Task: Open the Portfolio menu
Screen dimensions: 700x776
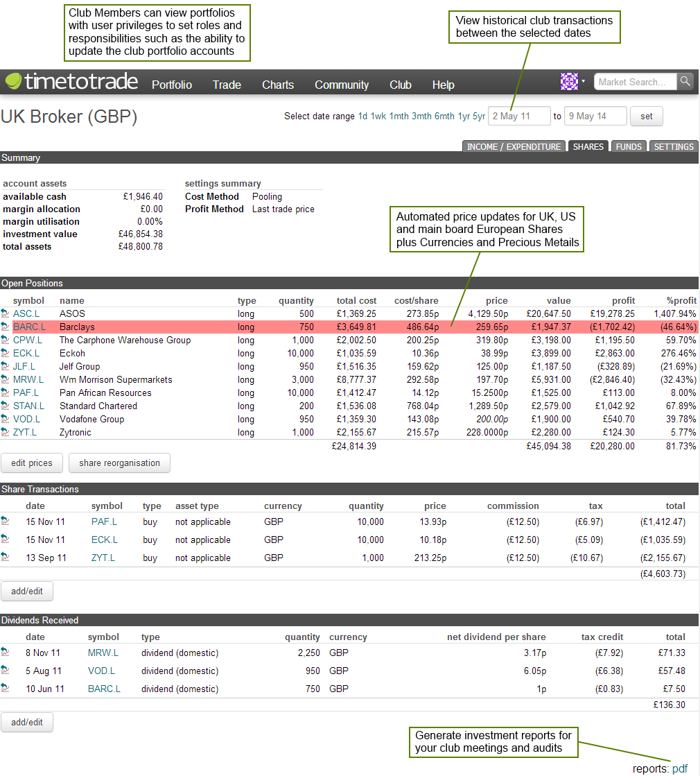Action: coord(172,85)
